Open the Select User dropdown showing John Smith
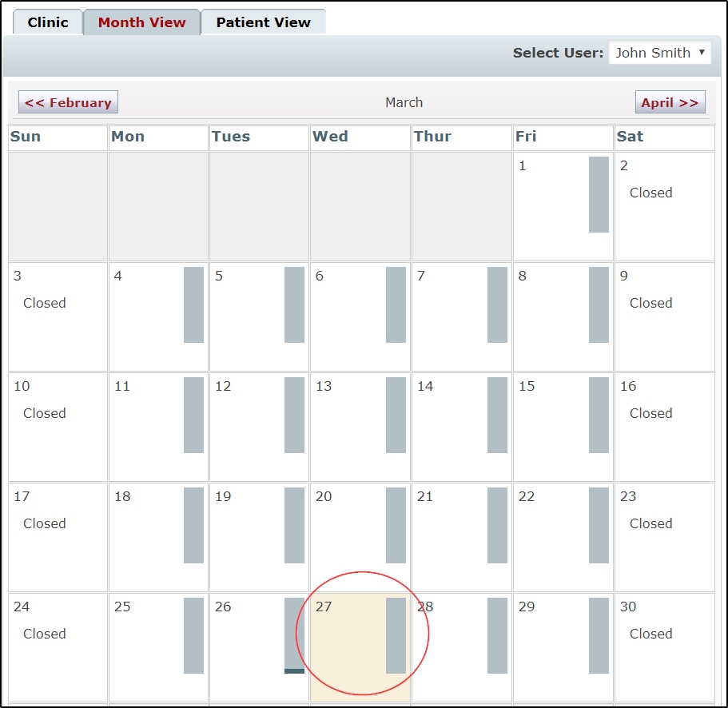 click(x=660, y=53)
